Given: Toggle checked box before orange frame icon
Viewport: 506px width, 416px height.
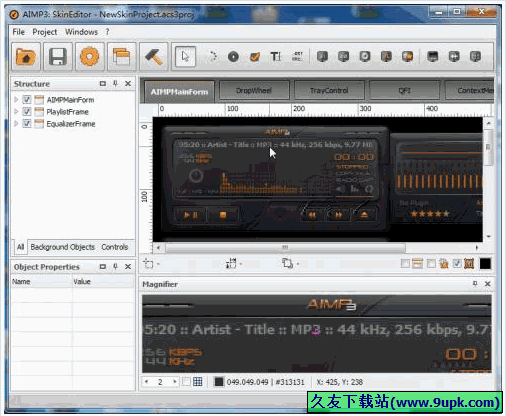Looking at the screenshot, I should tap(457, 264).
